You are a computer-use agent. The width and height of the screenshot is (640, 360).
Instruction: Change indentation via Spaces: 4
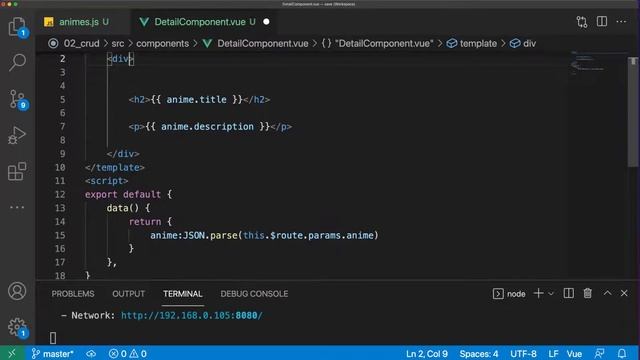tap(479, 354)
